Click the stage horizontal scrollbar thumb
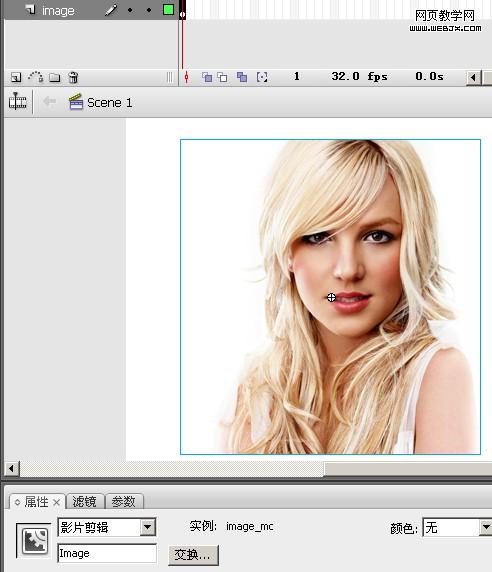The image size is (492, 572). point(408,469)
